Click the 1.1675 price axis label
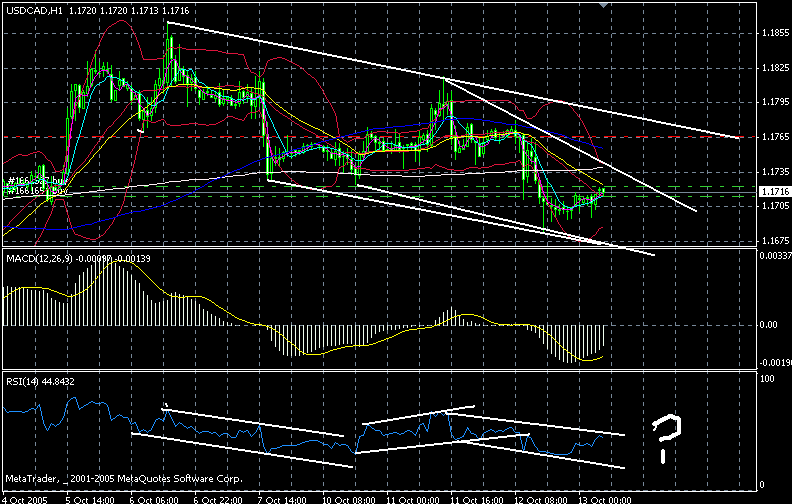Image resolution: width=792 pixels, height=504 pixels. click(x=774, y=240)
